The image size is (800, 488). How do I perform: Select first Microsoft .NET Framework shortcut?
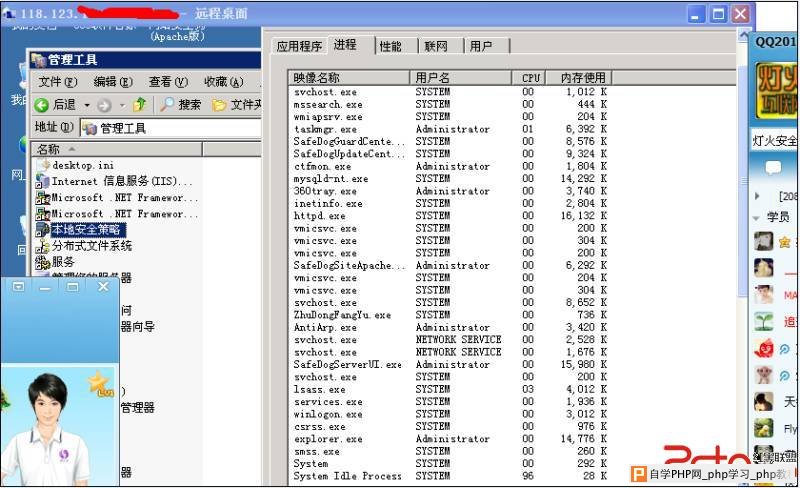pyautogui.click(x=117, y=198)
